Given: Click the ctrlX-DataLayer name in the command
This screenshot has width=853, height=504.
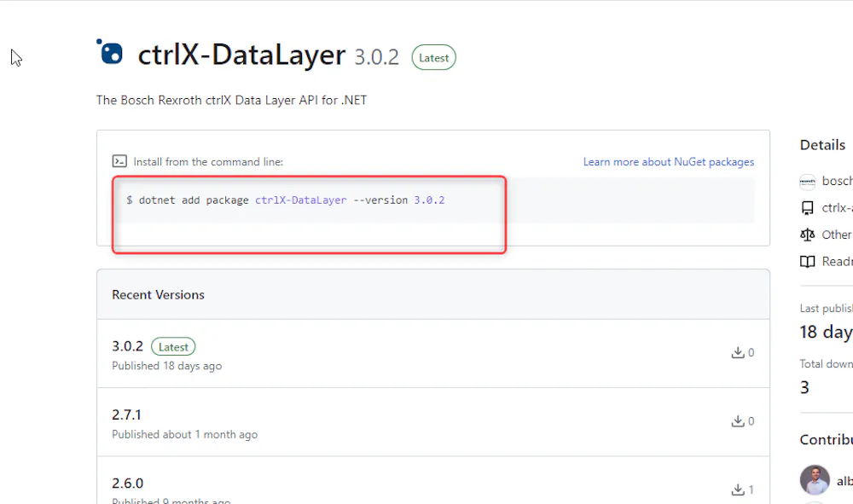Looking at the screenshot, I should coord(301,200).
